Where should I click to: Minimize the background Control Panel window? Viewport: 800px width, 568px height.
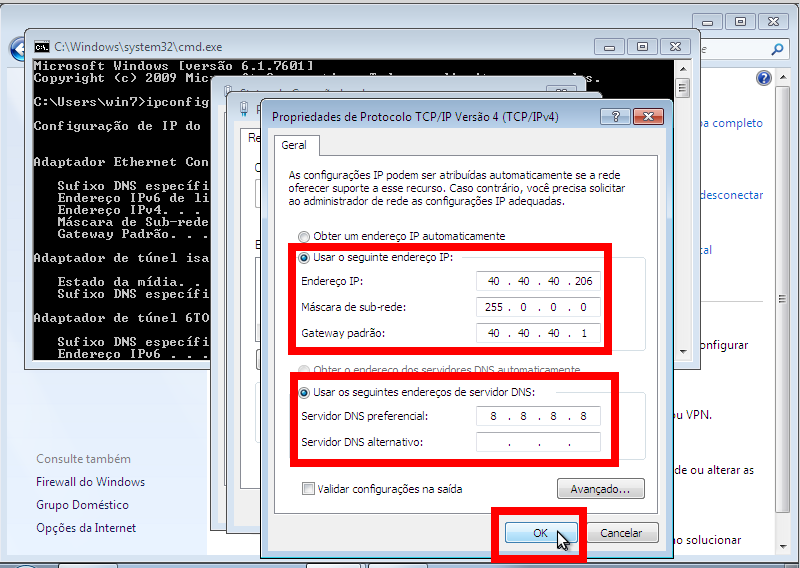tap(707, 22)
